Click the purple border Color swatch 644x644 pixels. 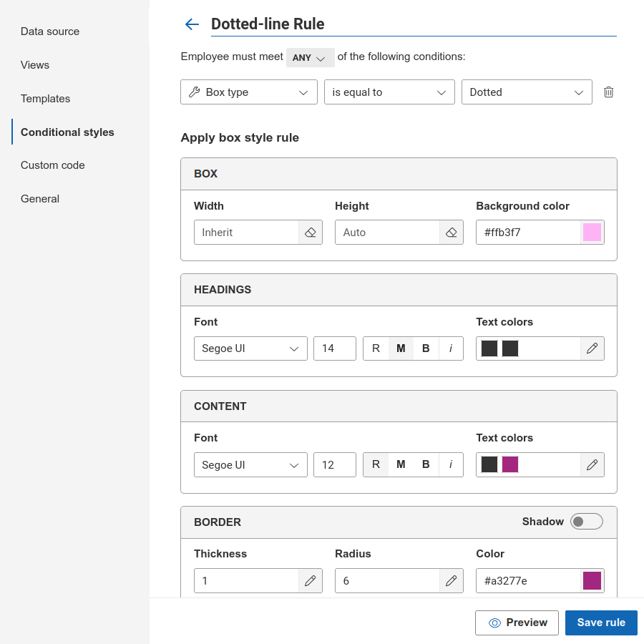592,581
